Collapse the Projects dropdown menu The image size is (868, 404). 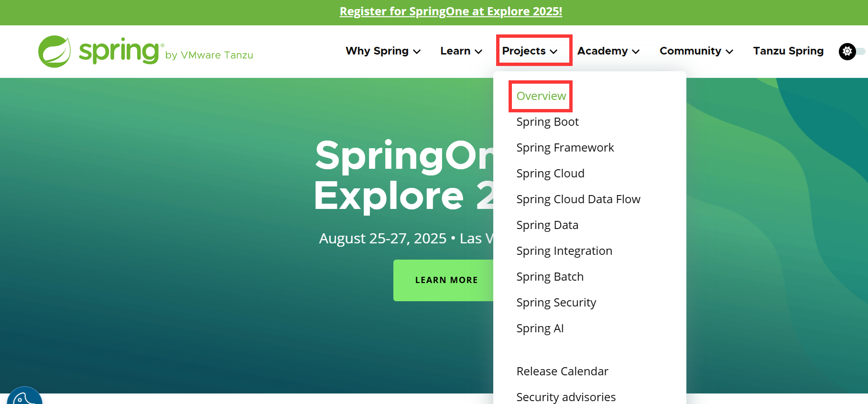coord(530,51)
